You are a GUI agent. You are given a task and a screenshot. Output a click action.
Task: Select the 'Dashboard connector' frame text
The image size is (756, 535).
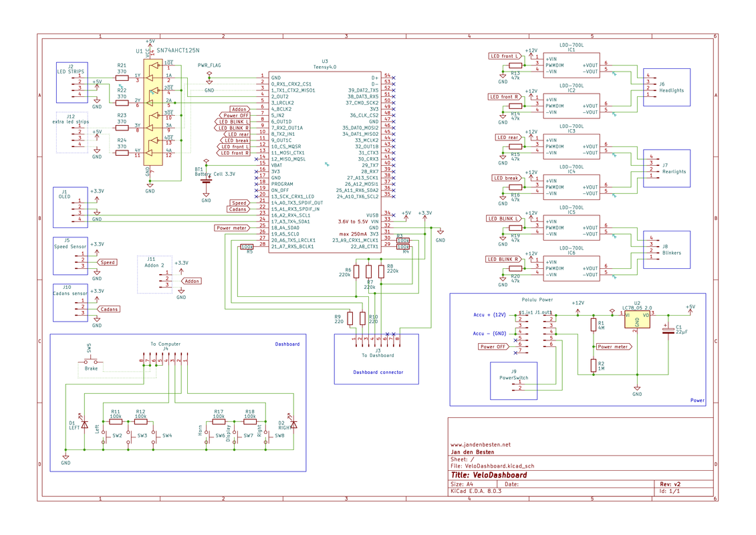378,372
